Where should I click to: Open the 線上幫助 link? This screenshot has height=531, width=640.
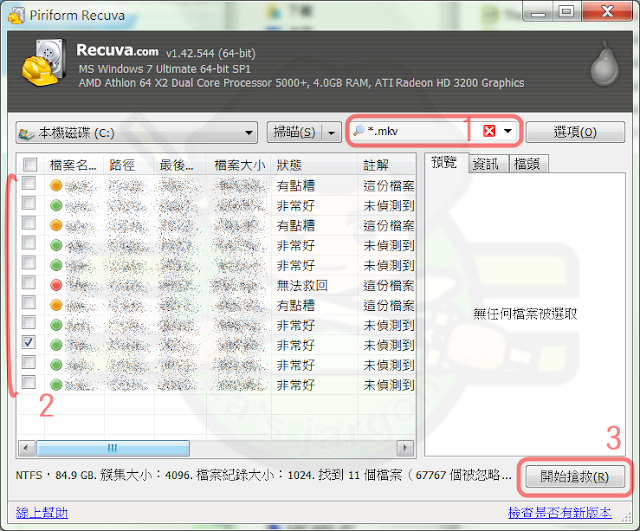coord(42,513)
